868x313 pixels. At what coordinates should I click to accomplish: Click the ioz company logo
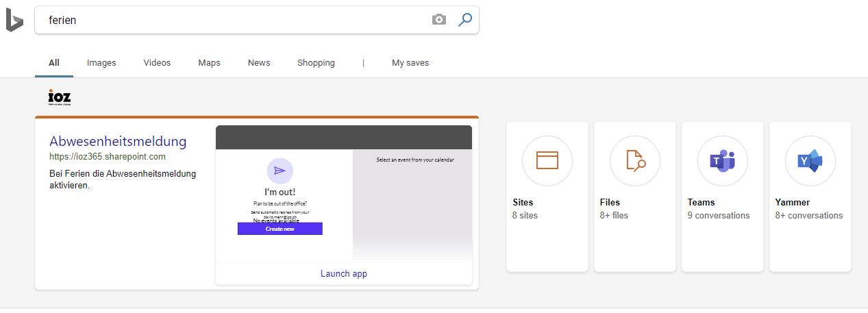pos(60,97)
